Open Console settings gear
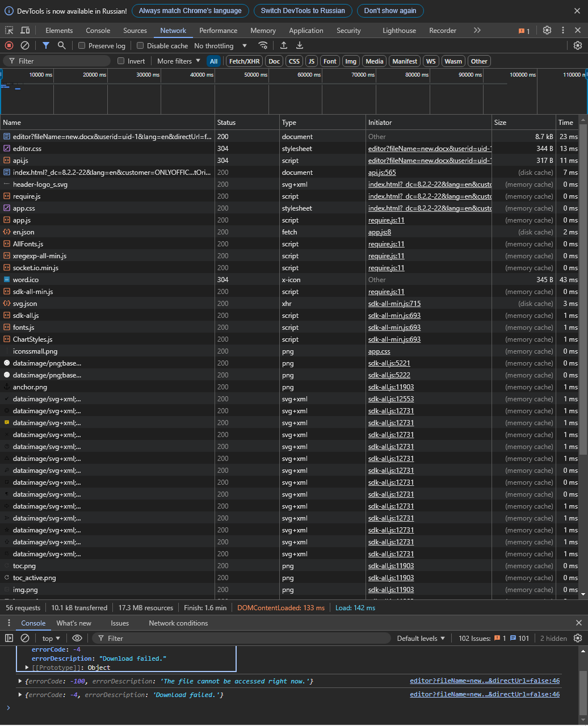588x726 pixels. [x=578, y=638]
